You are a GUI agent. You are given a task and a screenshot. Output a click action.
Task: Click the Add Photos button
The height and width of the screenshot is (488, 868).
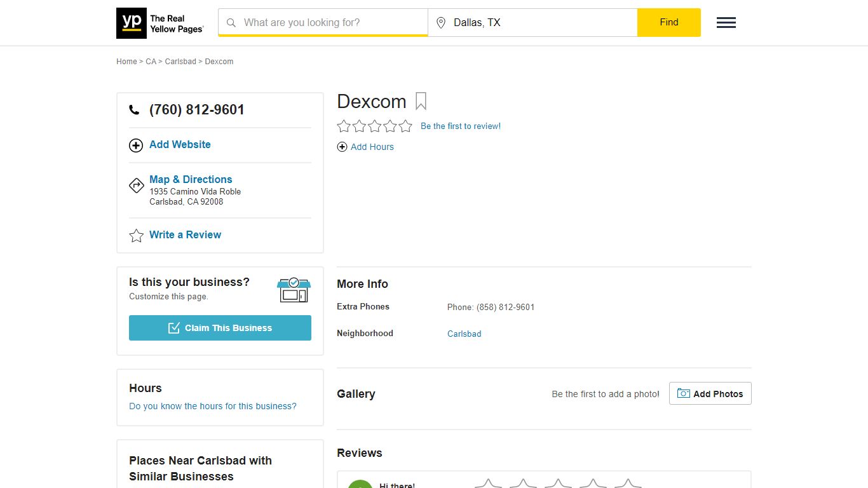point(710,393)
